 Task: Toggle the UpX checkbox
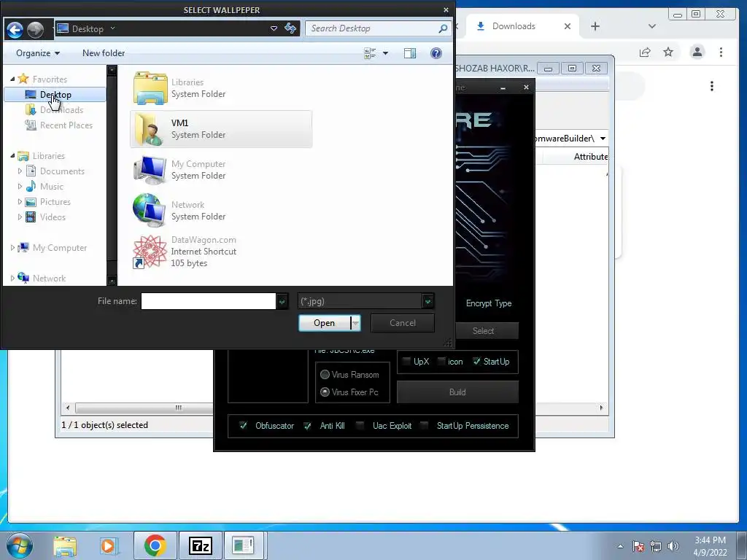tap(406, 362)
